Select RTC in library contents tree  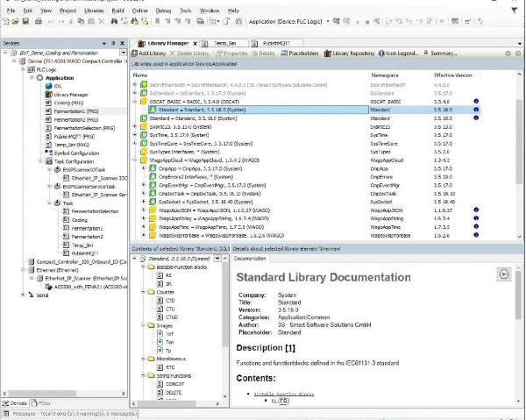(x=170, y=367)
